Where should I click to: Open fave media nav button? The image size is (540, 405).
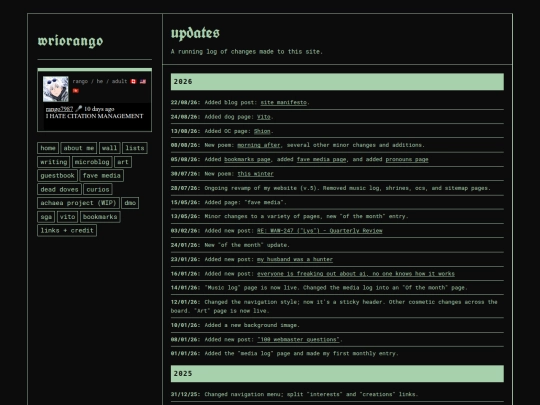(x=102, y=176)
